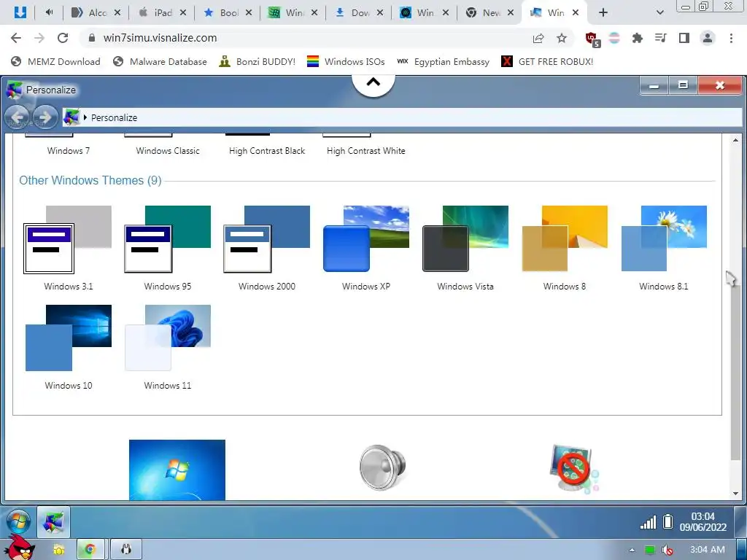Click the Personalize taskbar button
Image resolution: width=747 pixels, height=560 pixels.
coord(53,522)
